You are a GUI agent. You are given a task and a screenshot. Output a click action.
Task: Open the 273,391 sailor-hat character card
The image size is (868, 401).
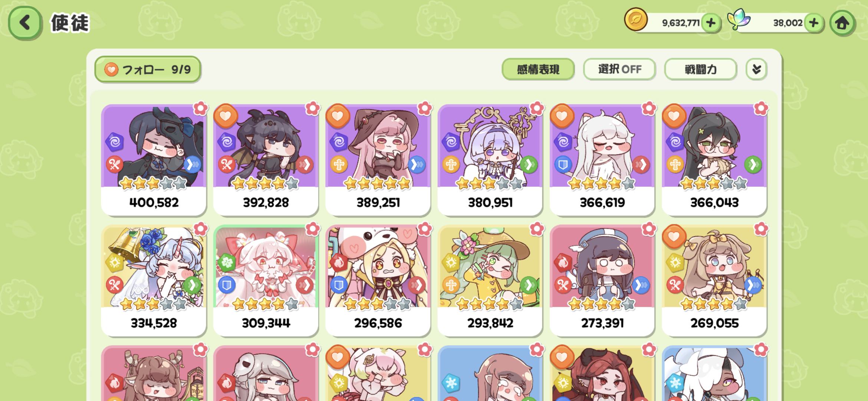click(602, 281)
